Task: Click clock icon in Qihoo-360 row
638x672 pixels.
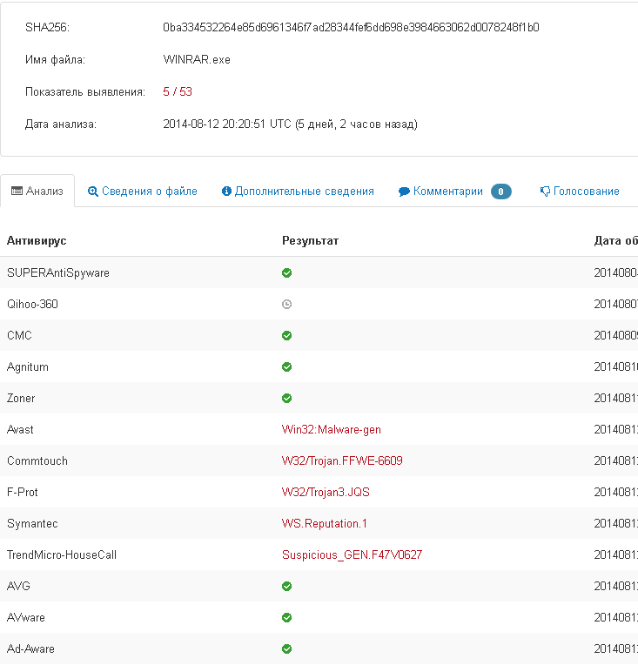Action: [x=286, y=304]
